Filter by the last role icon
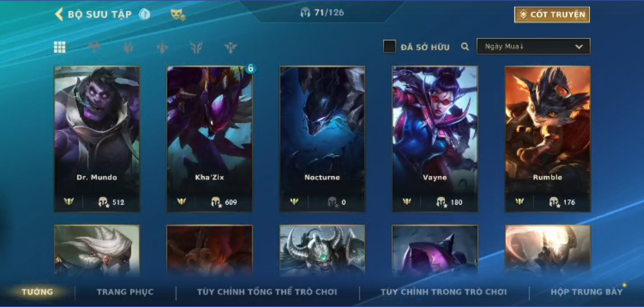This screenshot has height=307, width=644. (x=231, y=47)
